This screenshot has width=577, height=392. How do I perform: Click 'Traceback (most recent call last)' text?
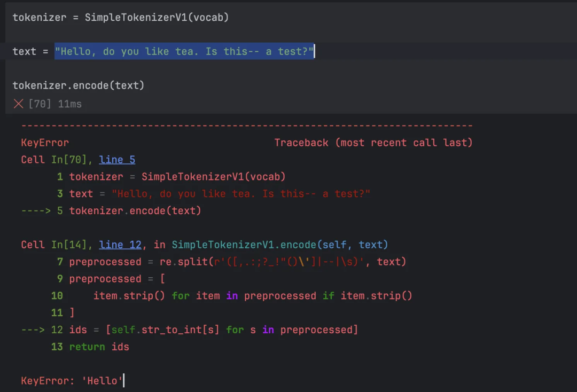tap(373, 143)
